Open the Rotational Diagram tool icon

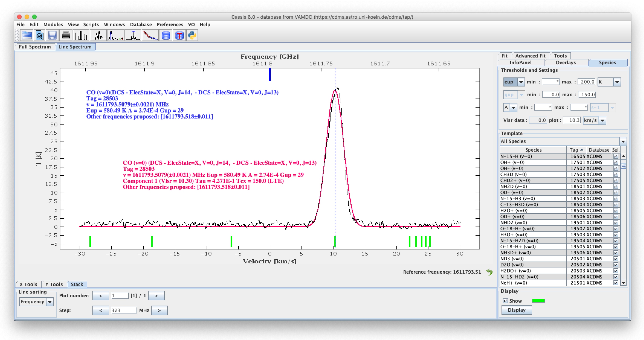(x=150, y=36)
